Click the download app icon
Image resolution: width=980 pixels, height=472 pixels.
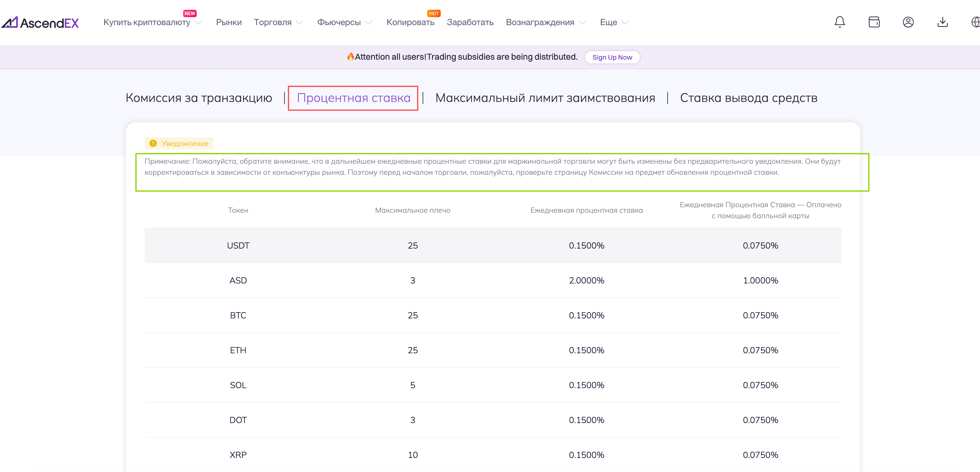[x=942, y=22]
